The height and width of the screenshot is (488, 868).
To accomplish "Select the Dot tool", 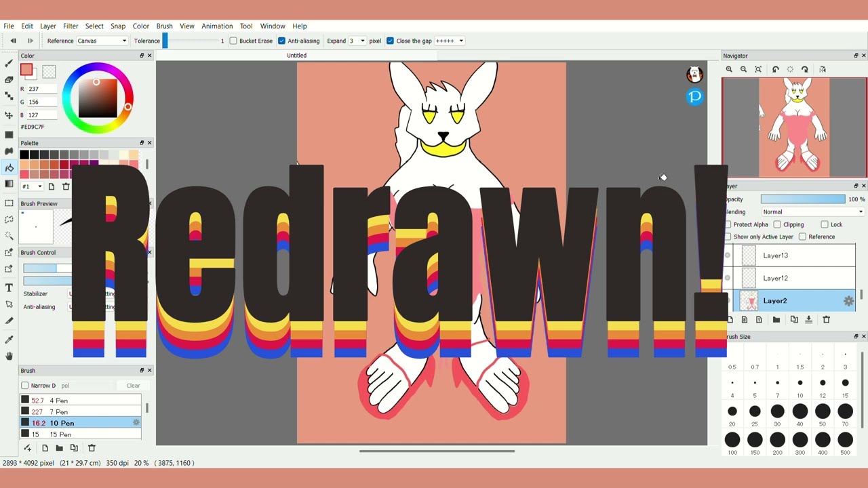I will 9,96.
